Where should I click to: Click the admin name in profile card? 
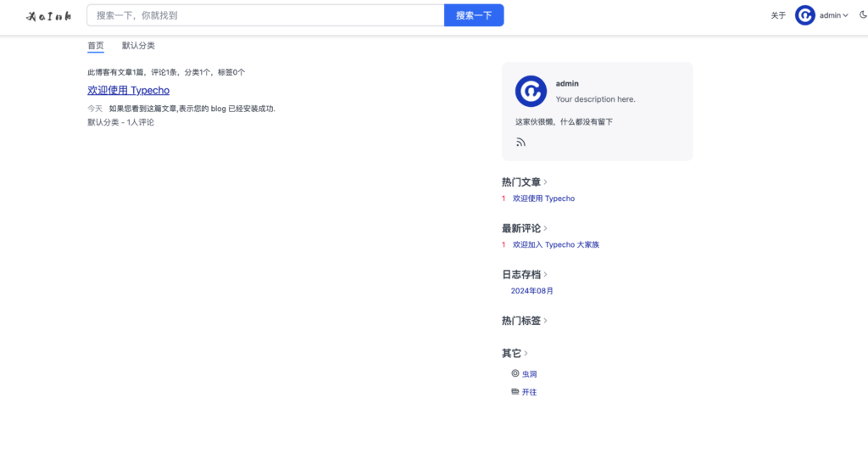click(x=567, y=84)
